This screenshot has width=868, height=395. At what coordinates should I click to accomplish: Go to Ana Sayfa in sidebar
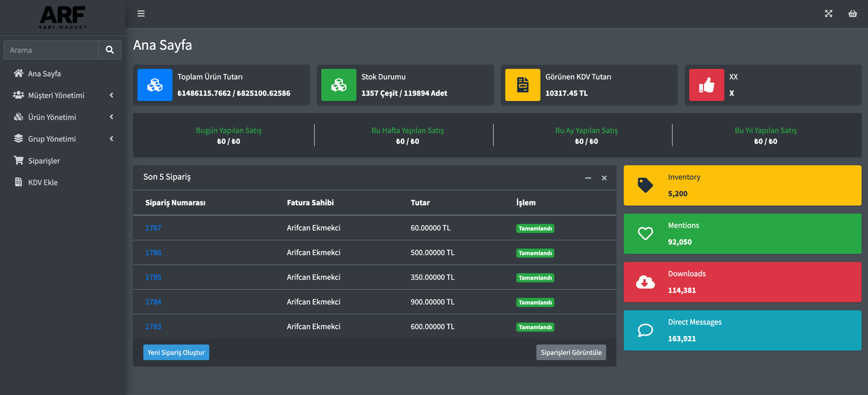click(x=62, y=74)
